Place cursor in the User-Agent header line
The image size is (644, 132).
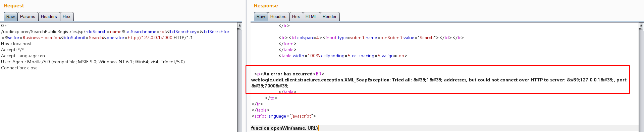(x=93, y=62)
